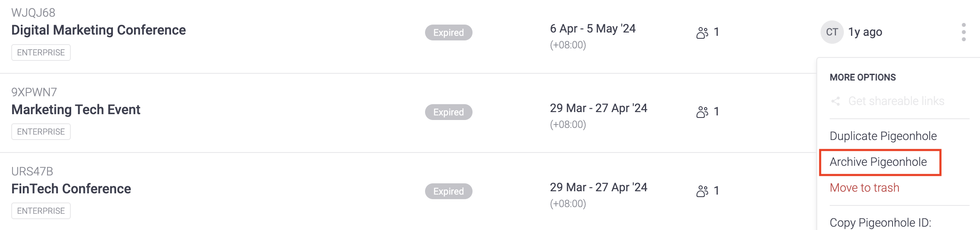Click Expired badge on Digital Marketing Conference

pyautogui.click(x=448, y=32)
